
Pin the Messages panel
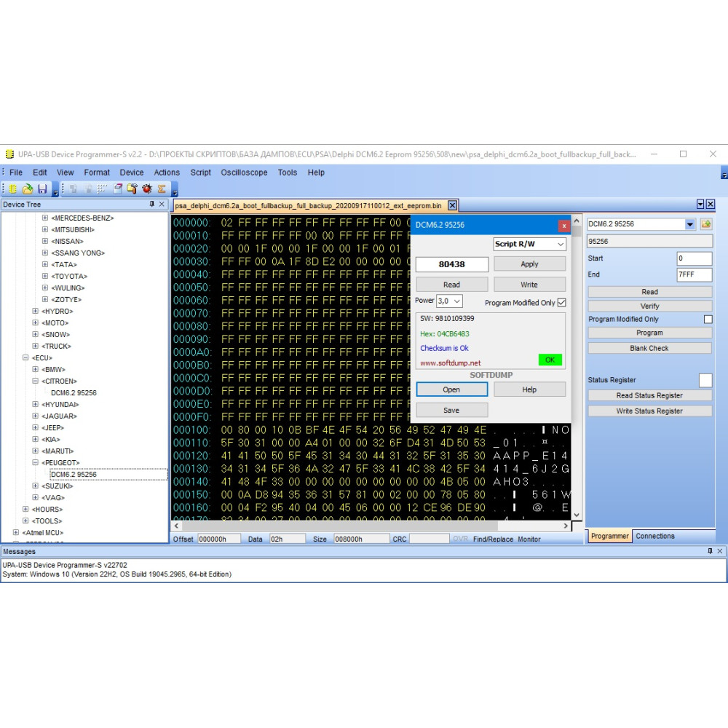point(710,551)
